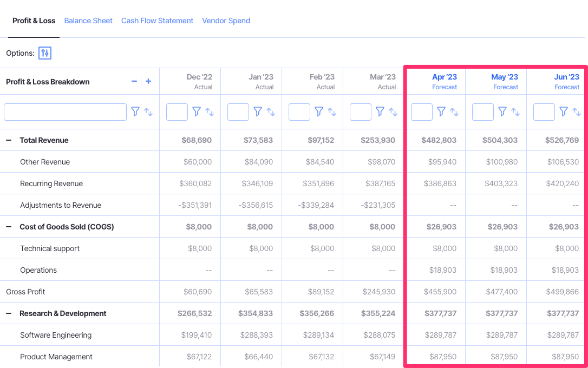This screenshot has width=588, height=368.
Task: Click the filter icon under Profit & Loss Breakdown
Action: (x=135, y=111)
